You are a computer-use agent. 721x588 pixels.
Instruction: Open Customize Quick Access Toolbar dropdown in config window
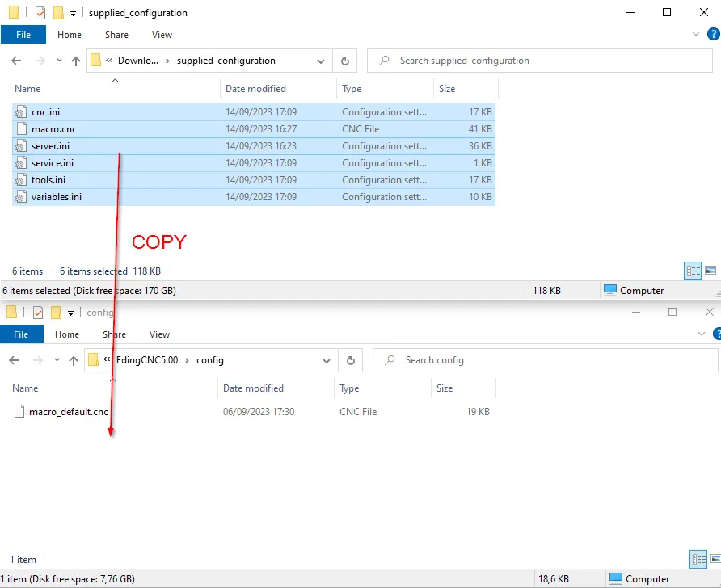point(70,313)
